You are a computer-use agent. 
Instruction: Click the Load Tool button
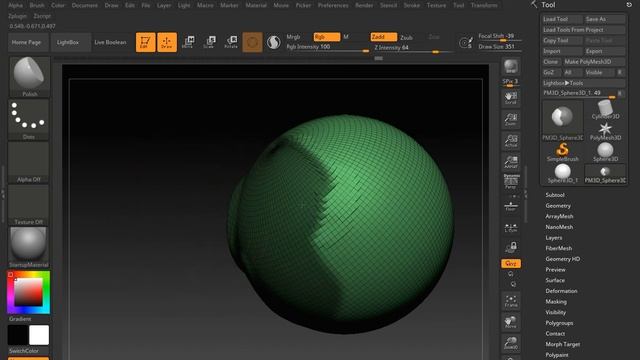pos(562,19)
